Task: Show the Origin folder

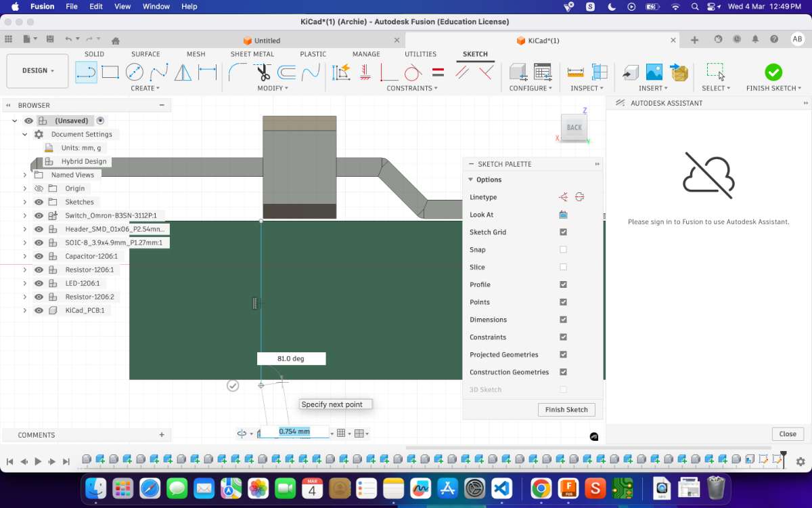Action: click(39, 188)
